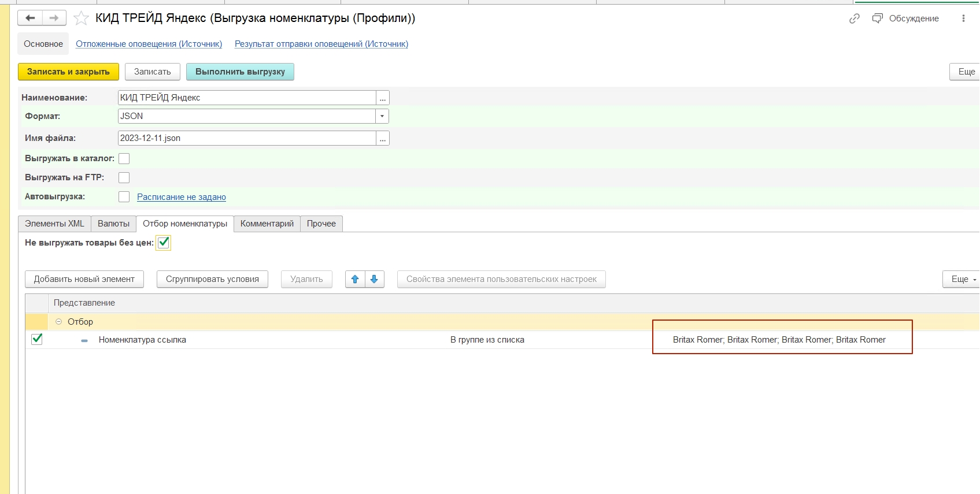Viewport: 980px width, 494px height.
Task: Move the filter element up
Action: pyautogui.click(x=355, y=279)
